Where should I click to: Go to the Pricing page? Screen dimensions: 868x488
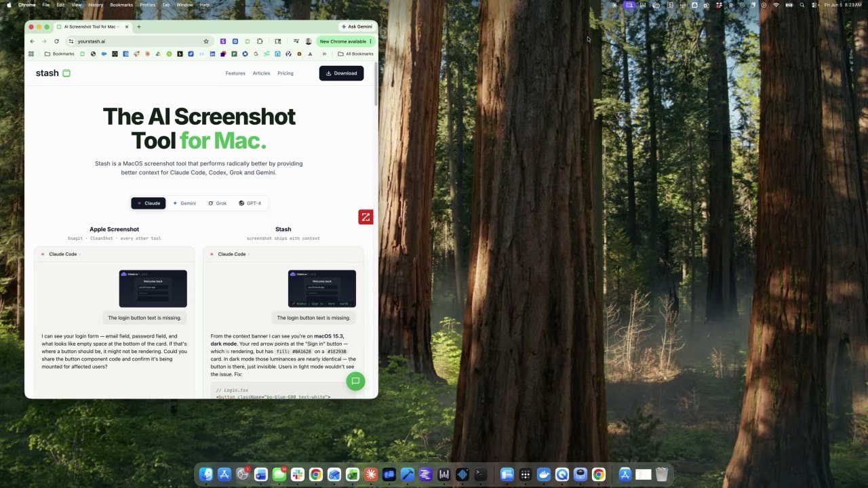285,73
